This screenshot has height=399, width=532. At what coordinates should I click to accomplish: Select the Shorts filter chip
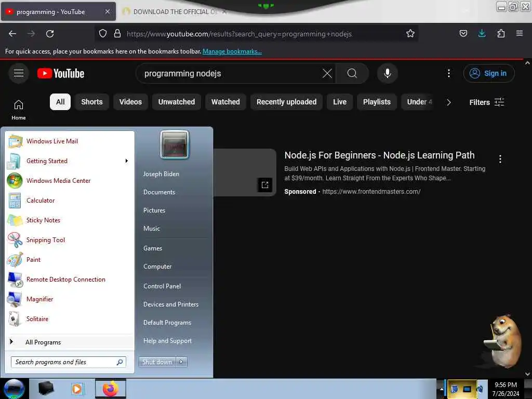click(x=91, y=102)
